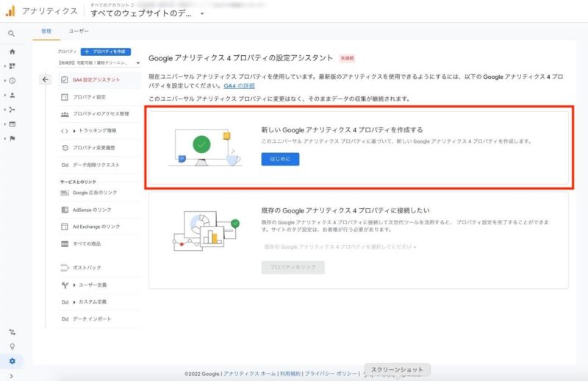
Task: Open プライバシー ポリシー footer link
Action: tap(330, 374)
